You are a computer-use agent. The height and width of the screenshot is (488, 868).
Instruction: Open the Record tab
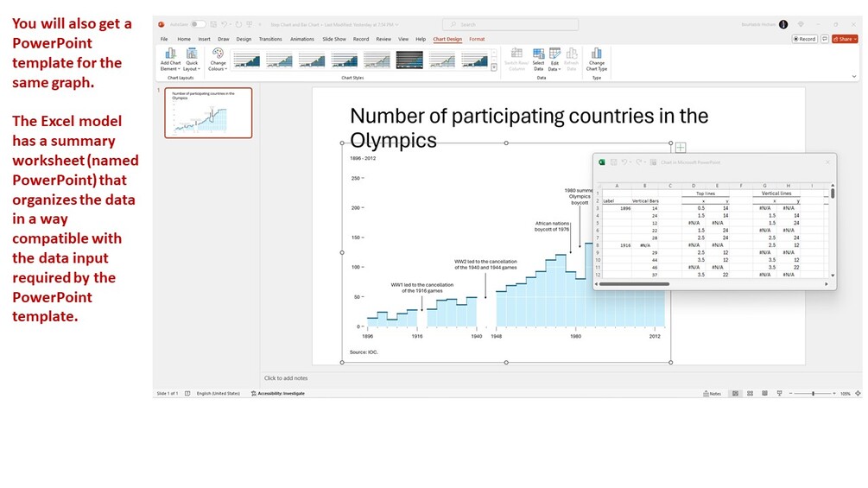click(361, 39)
